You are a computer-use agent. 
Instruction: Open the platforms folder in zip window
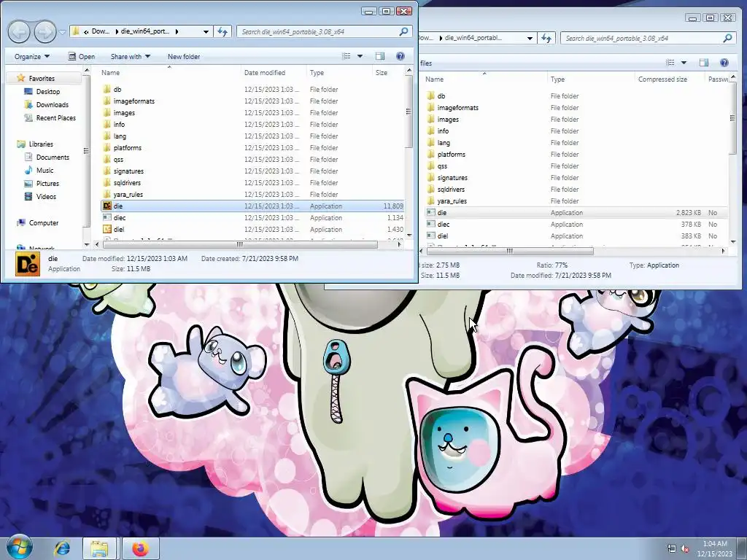[x=446, y=155]
